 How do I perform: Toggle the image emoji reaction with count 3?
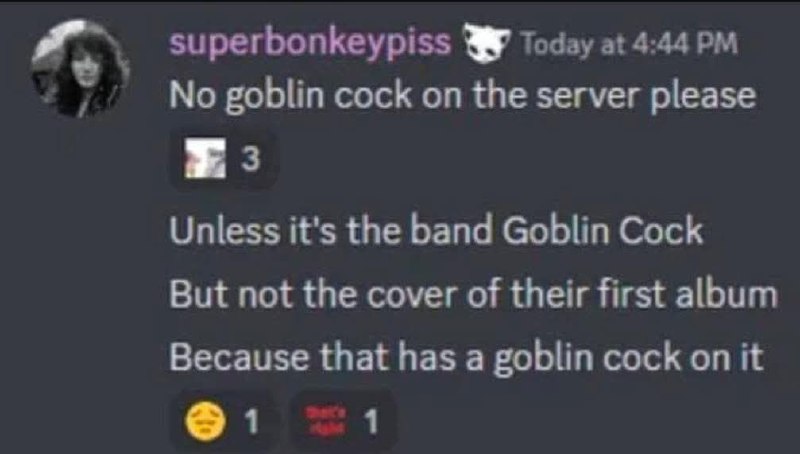(223, 159)
